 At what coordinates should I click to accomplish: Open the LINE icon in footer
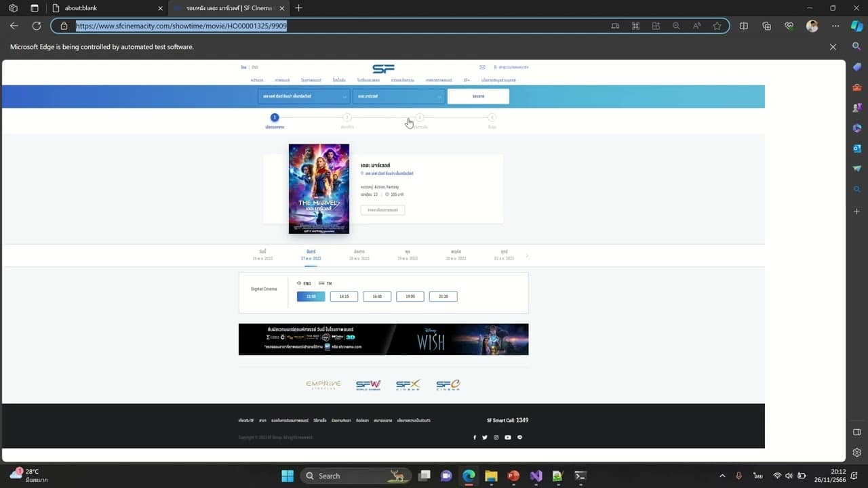pyautogui.click(x=520, y=437)
